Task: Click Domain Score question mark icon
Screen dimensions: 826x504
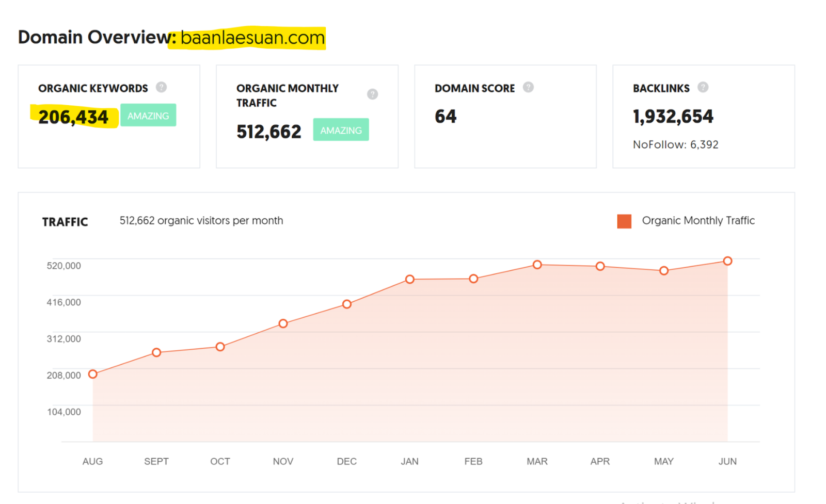Action: tap(528, 87)
